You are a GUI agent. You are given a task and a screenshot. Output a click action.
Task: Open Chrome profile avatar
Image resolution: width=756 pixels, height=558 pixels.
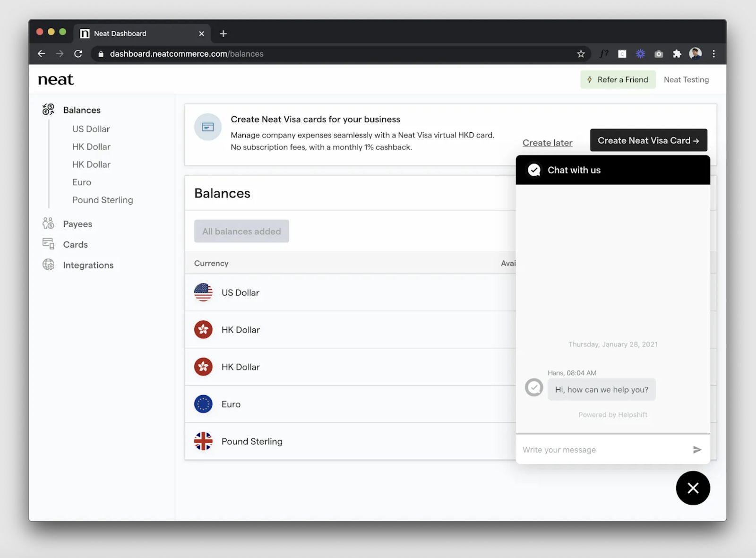696,53
